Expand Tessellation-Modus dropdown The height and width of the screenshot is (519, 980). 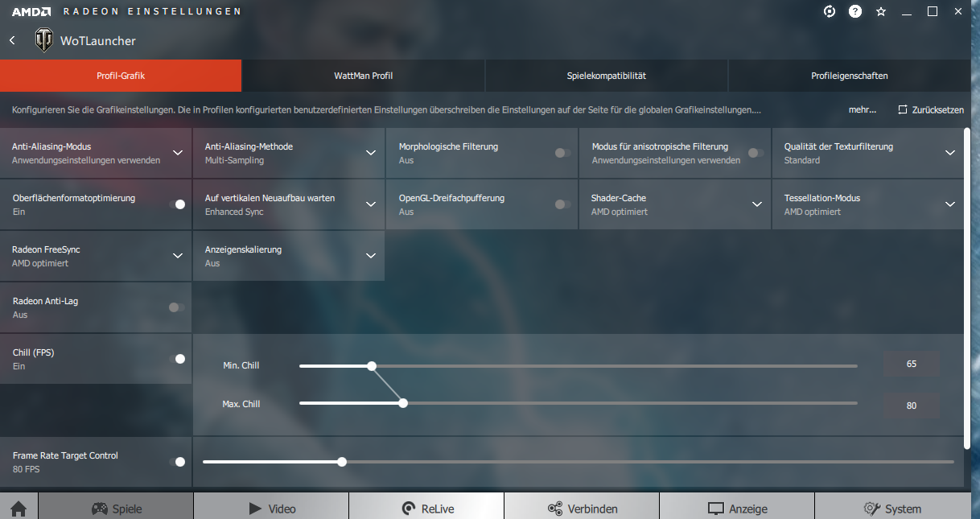[950, 204]
